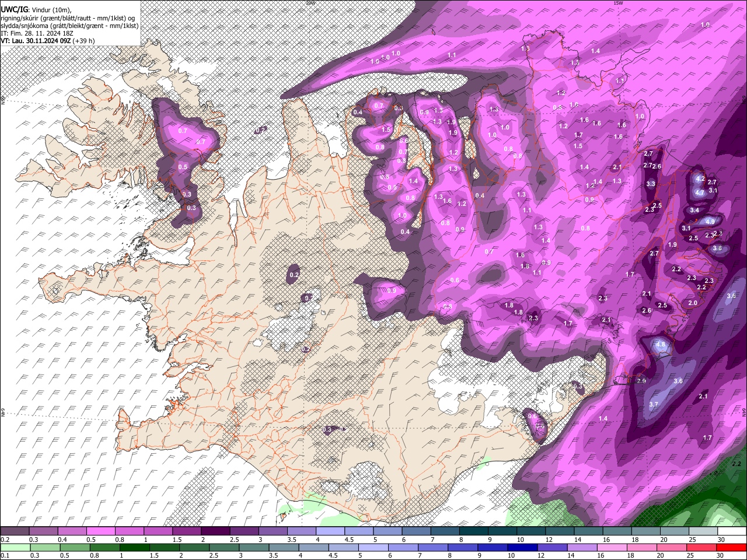Click dark teal 8 swatch in top legend
Screen dimensions: 747x560
(x=474, y=531)
